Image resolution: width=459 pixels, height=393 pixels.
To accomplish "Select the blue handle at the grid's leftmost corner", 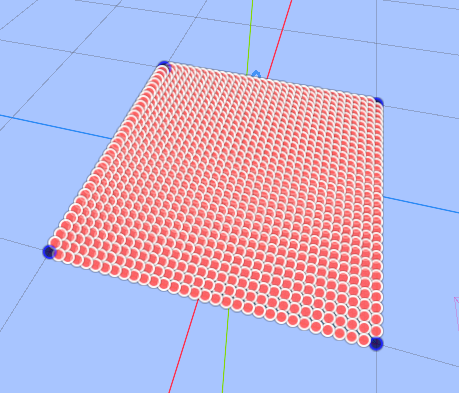I will pos(49,252).
